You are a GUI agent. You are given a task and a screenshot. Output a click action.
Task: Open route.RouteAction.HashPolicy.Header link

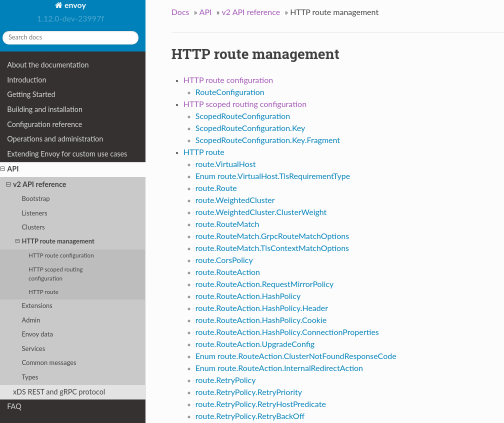point(261,308)
